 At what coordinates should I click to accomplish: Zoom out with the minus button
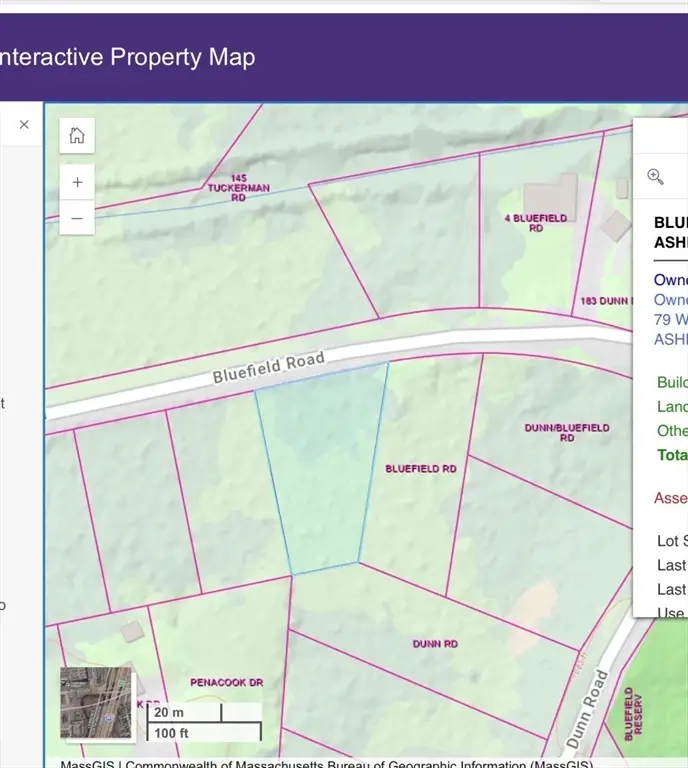[77, 217]
